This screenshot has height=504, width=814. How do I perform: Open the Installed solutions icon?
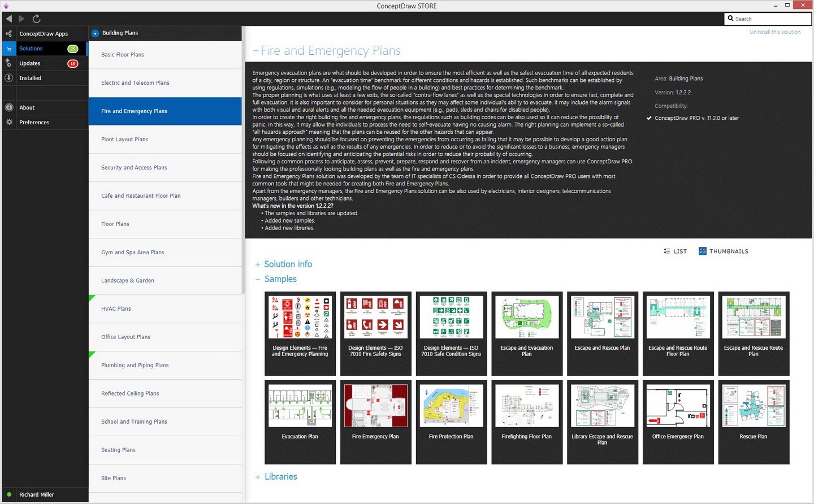tap(8, 77)
